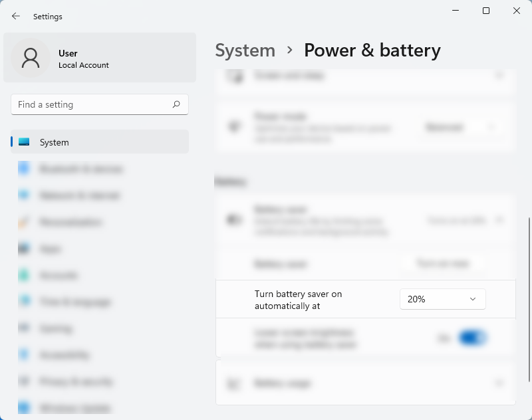This screenshot has height=420, width=532.
Task: Click the back arrow in Settings
Action: 16,16
